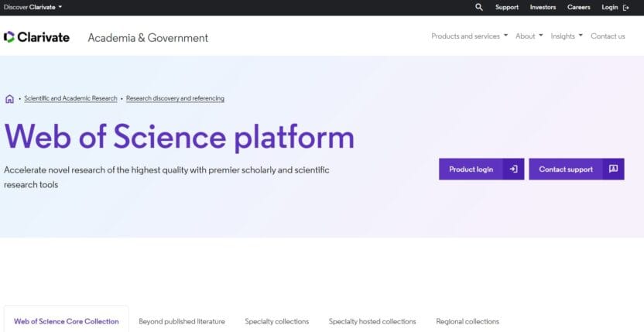
Task: Open the Support link
Action: 507,7
